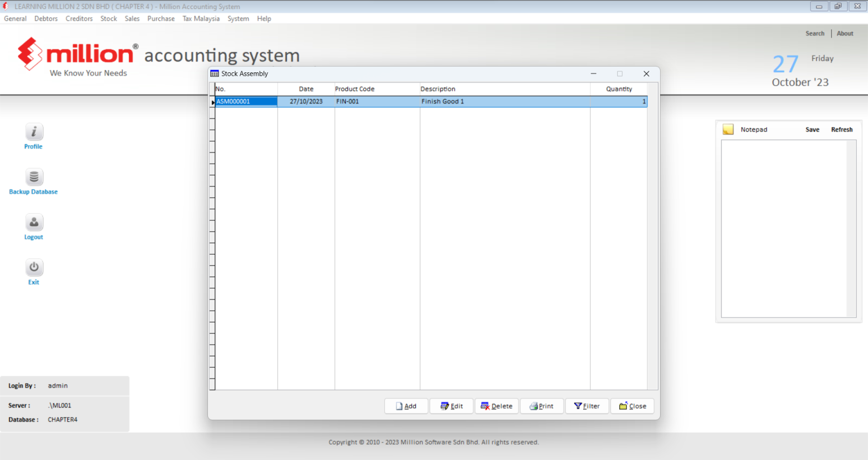868x460 pixels.
Task: Click the Stock Assembly grid vertical scrollbar
Action: pos(653,236)
